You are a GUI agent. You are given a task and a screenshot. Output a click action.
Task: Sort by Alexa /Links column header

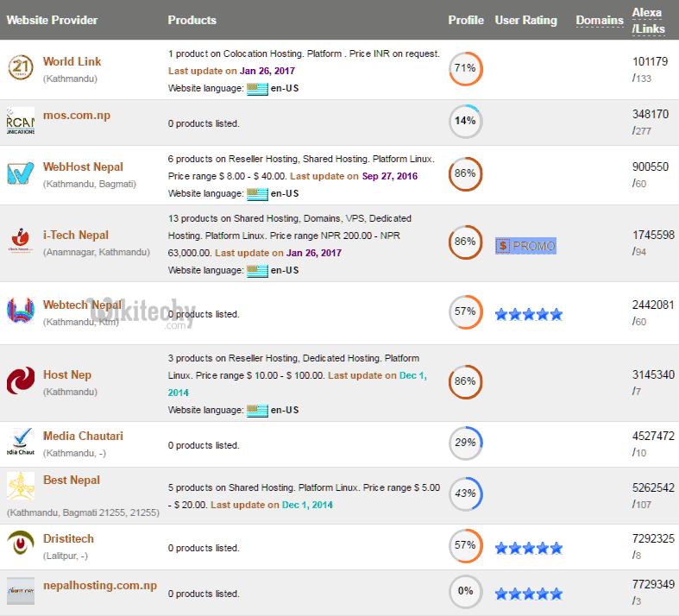[x=648, y=21]
